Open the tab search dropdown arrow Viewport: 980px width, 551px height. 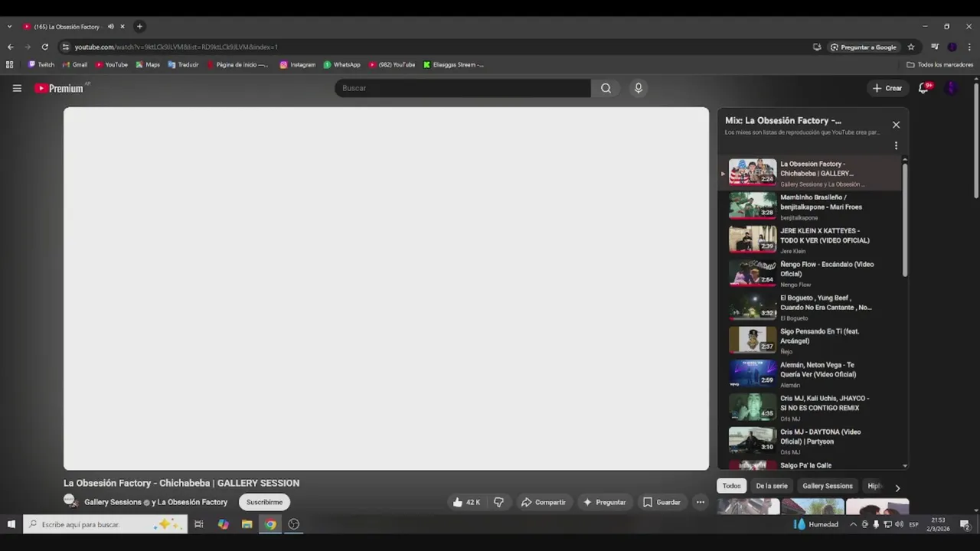9,27
